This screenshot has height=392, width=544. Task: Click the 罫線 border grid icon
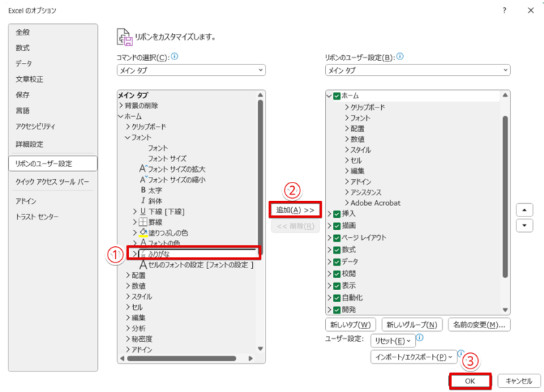click(143, 221)
